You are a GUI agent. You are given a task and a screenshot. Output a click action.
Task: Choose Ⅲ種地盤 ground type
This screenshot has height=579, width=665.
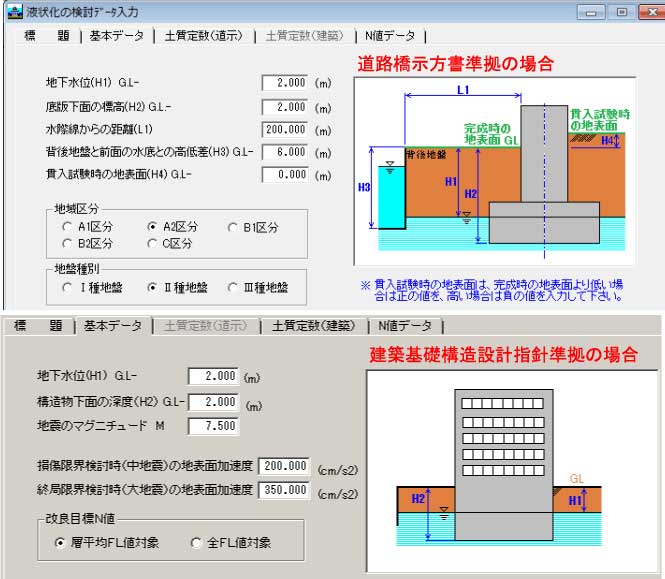tap(233, 287)
